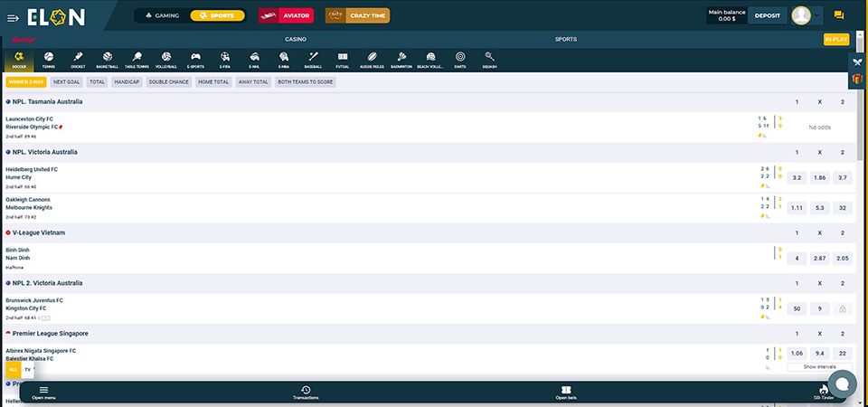Viewport: 868px width, 407px height.
Task: Select the Double Chance market tab
Action: tap(169, 82)
